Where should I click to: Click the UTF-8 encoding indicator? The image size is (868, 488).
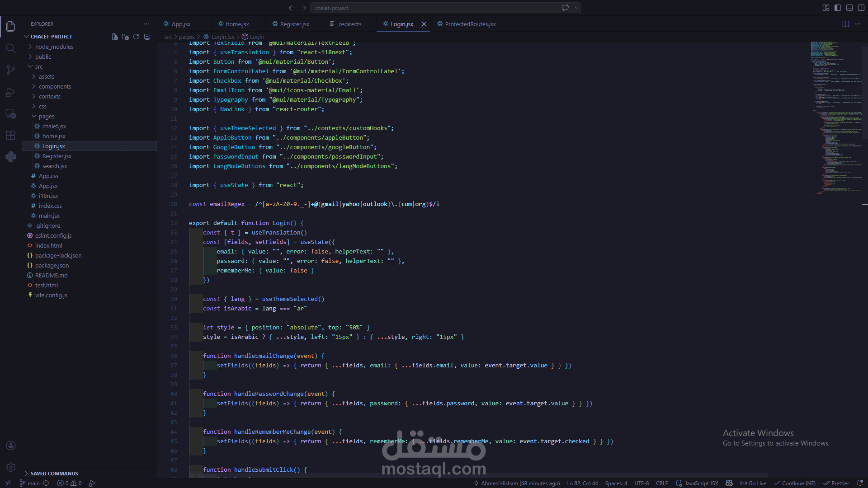642,483
